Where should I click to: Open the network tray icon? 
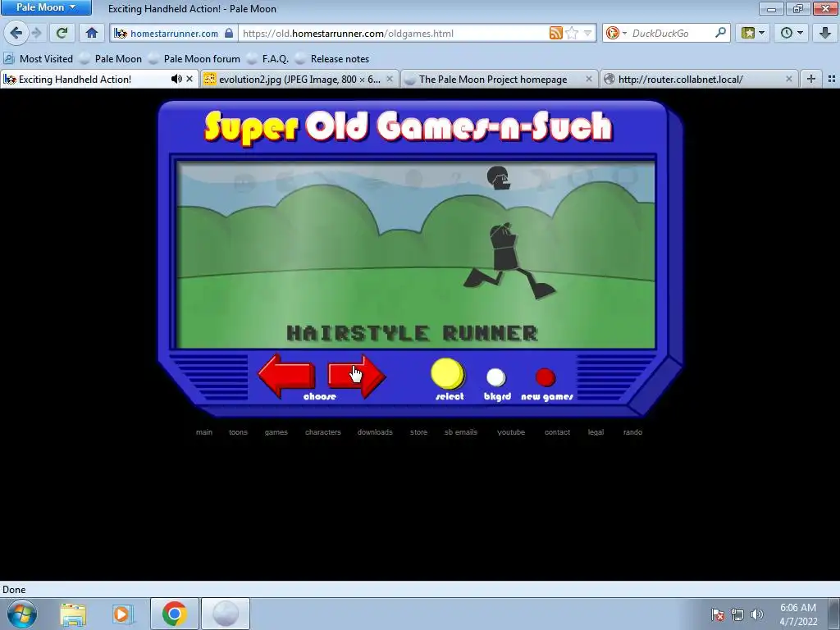tap(737, 614)
